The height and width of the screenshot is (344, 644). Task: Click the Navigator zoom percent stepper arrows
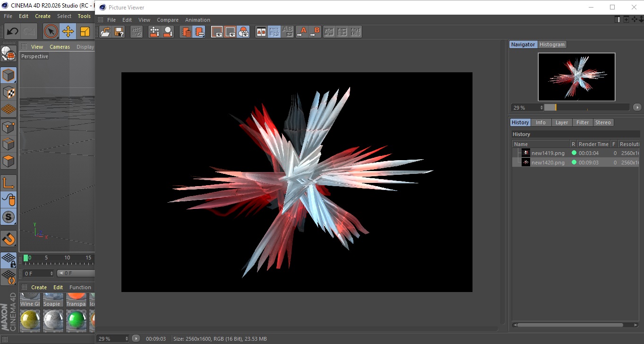tap(541, 108)
